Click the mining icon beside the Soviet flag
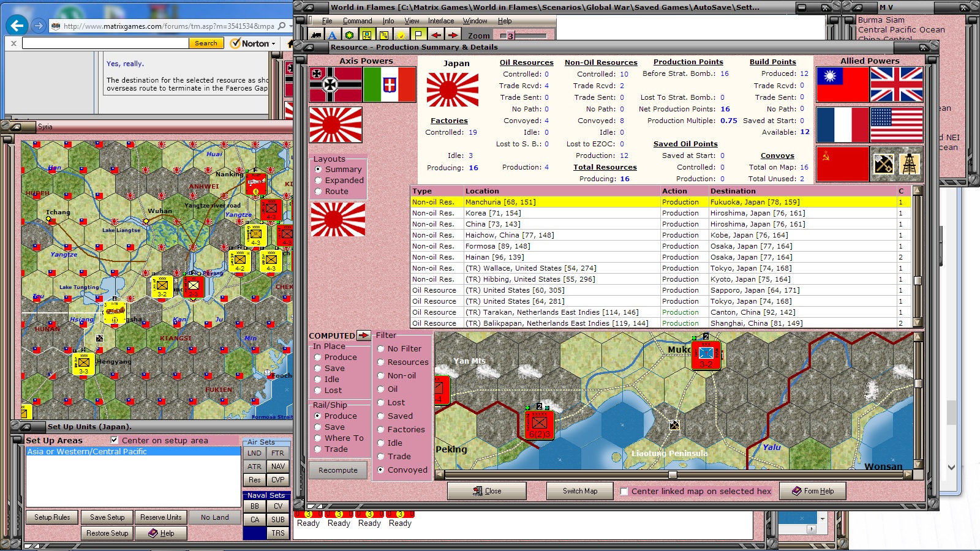The width and height of the screenshot is (980, 551). tap(884, 163)
